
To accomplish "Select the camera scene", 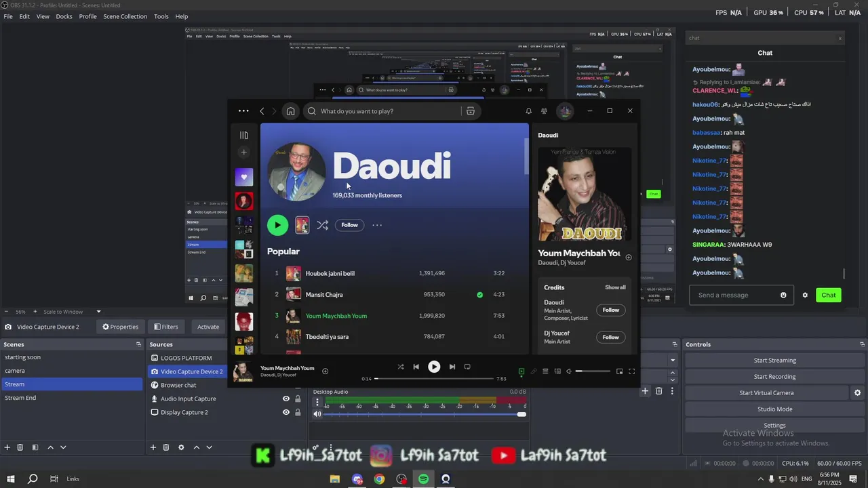I will [71, 371].
